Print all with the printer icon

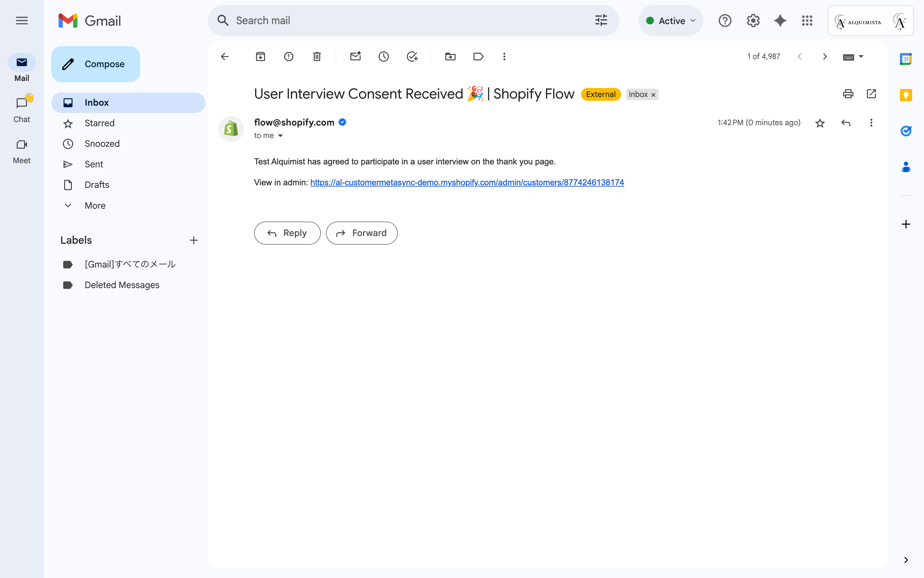click(x=848, y=94)
